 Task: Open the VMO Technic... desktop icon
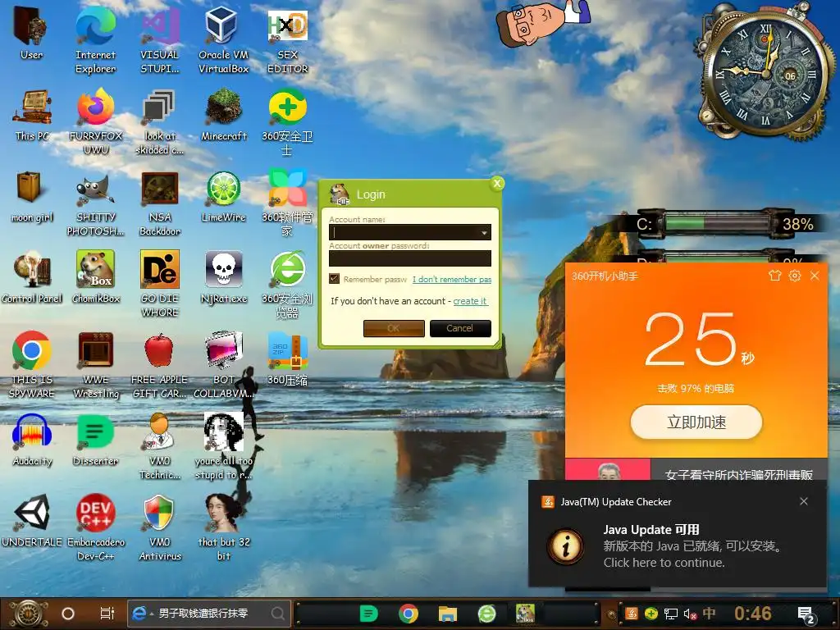click(160, 447)
